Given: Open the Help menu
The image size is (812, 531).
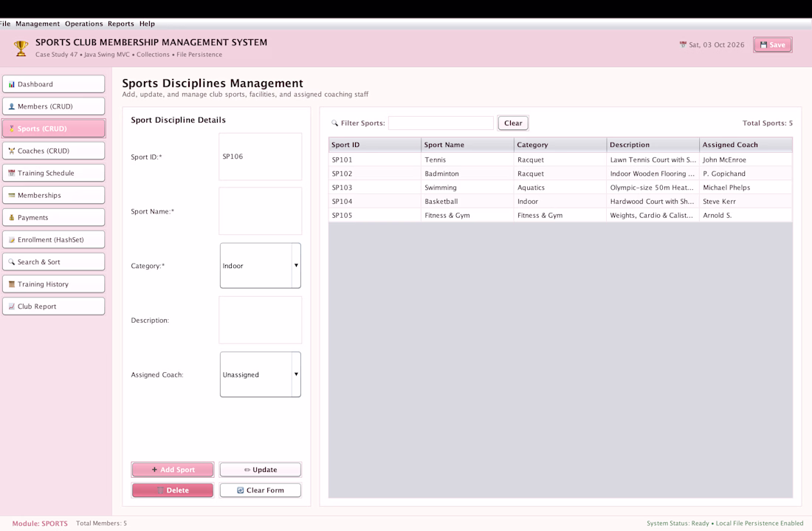Looking at the screenshot, I should (x=147, y=24).
